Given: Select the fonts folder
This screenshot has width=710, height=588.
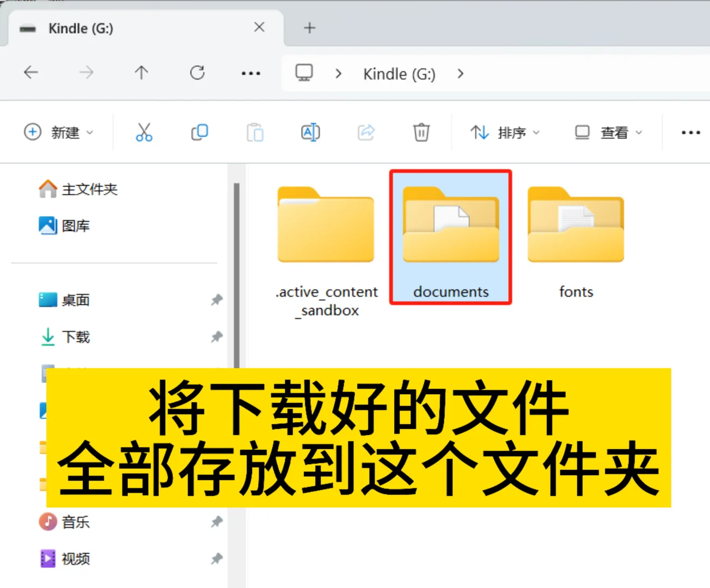Looking at the screenshot, I should pyautogui.click(x=576, y=243).
